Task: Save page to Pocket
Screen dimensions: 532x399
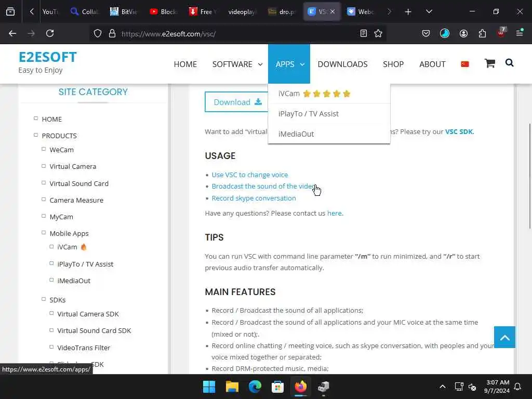Action: (x=426, y=33)
